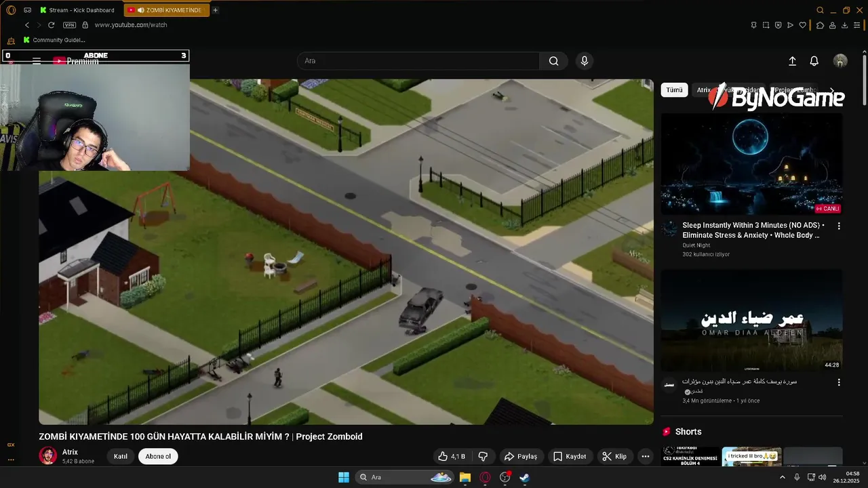
Task: Open the extensions cube icon
Action: pos(820,25)
